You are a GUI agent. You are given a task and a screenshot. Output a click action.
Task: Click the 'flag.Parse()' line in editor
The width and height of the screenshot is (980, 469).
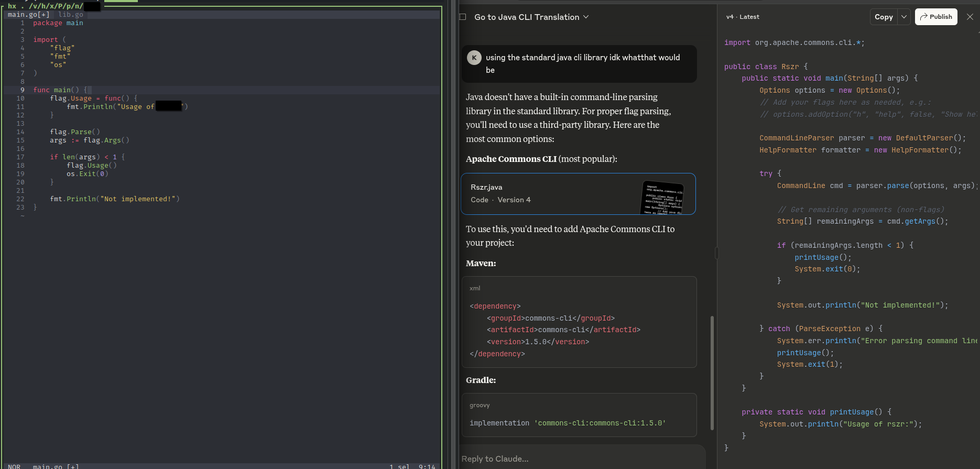(x=75, y=132)
